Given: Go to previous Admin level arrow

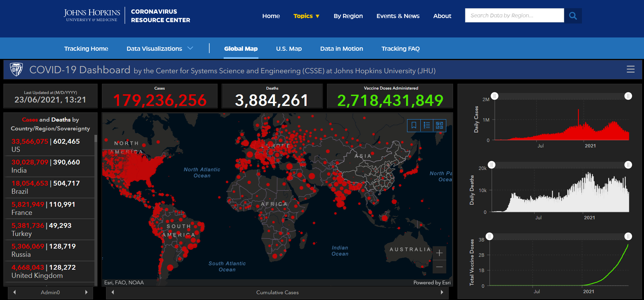Looking at the screenshot, I should coord(14,292).
